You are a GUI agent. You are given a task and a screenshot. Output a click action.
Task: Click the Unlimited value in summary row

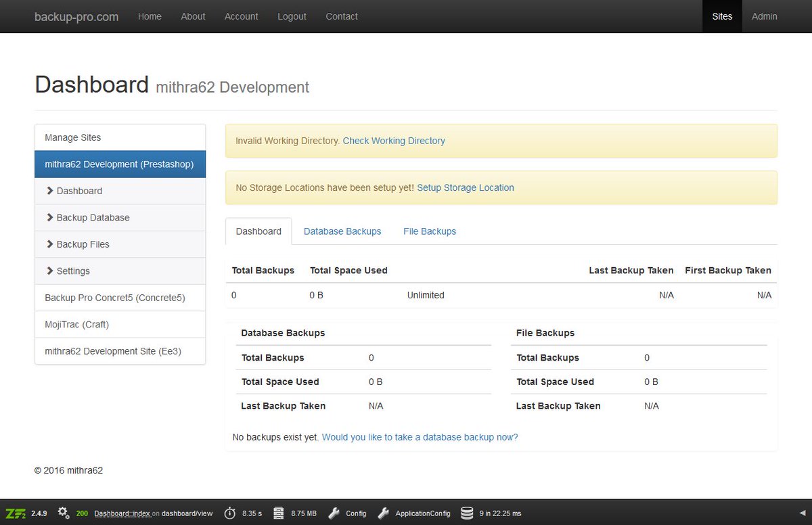click(426, 295)
